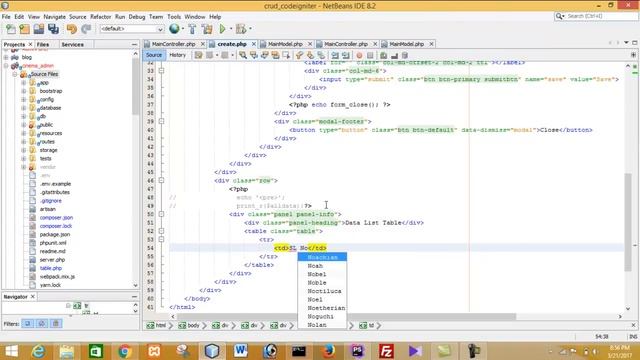Run the project with green play icon
Screen dimensions: 640x360
(x=222, y=29)
